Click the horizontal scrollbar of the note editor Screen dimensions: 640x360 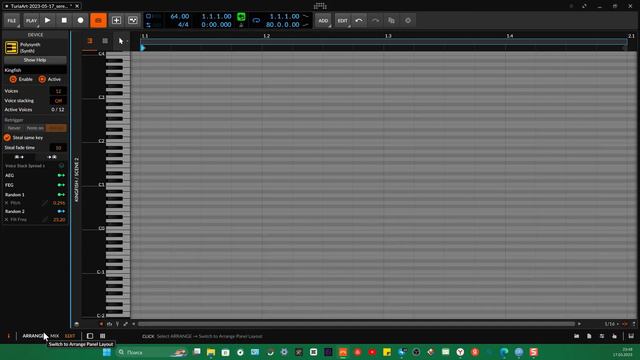[356, 324]
